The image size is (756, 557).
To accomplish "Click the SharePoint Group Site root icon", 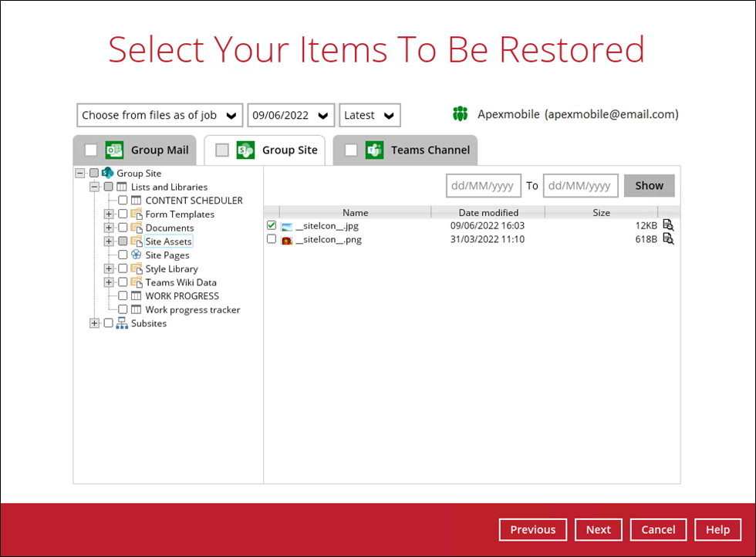I will [107, 174].
